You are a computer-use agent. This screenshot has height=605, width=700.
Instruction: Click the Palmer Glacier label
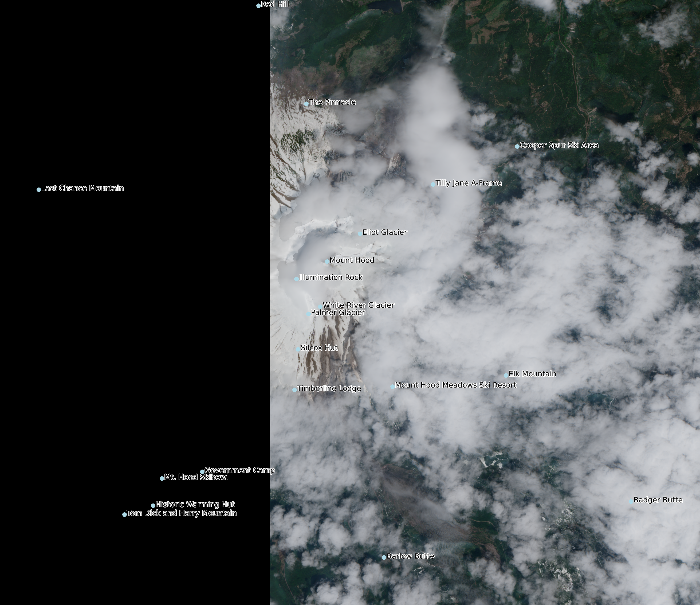(x=338, y=313)
